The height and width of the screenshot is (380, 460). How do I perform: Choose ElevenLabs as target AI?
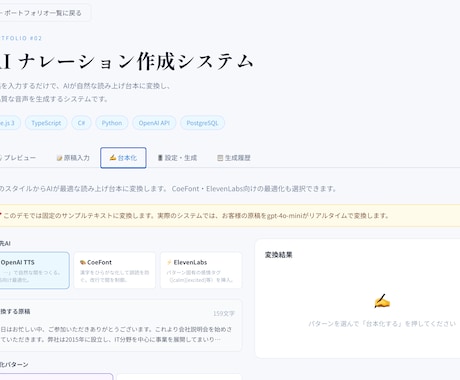[201, 270]
